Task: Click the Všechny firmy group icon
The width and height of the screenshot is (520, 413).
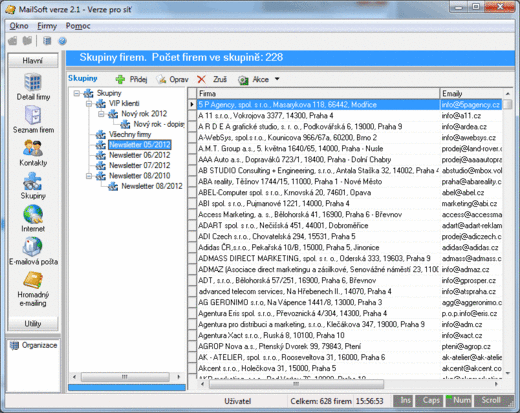Action: (101, 135)
